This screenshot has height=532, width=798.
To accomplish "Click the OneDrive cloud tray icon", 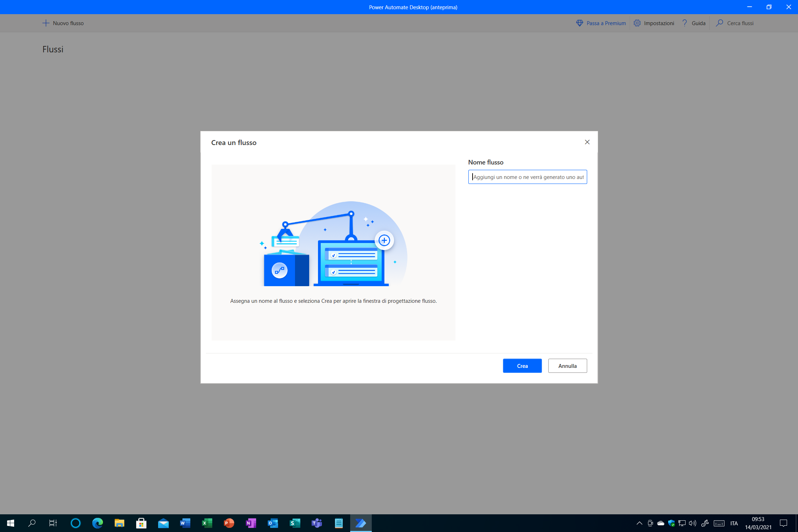I will [661, 523].
